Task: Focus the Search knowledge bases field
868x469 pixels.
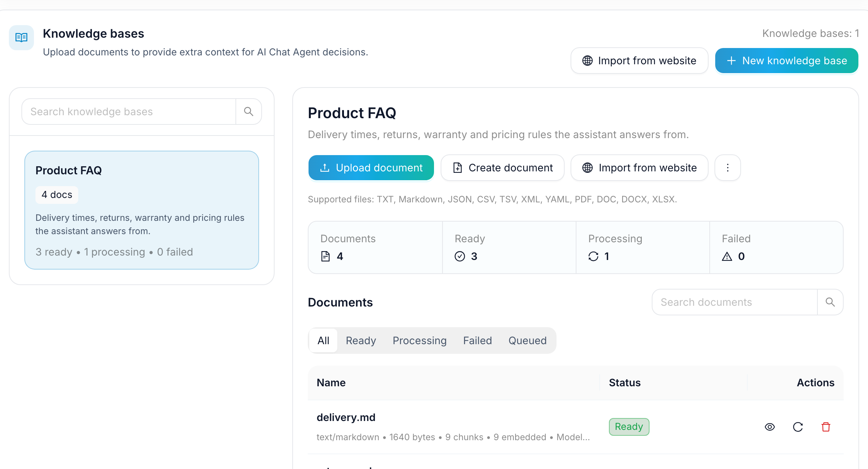Action: coord(129,112)
